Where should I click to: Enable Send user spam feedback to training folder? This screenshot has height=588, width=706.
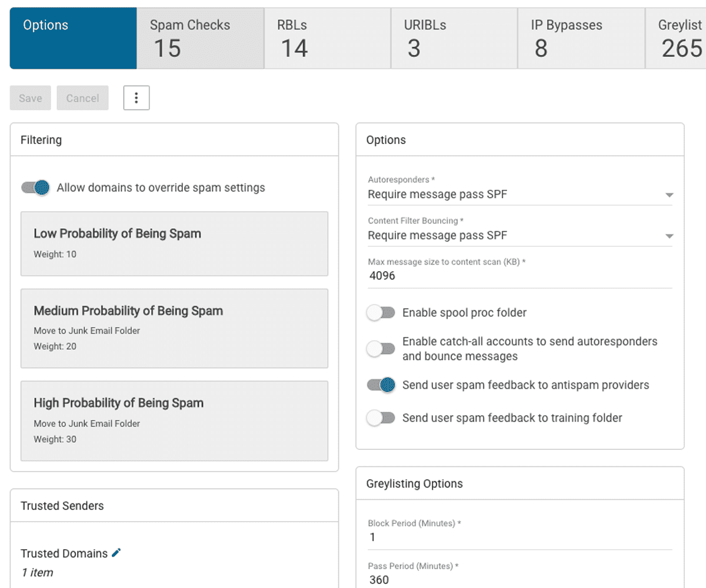coord(381,418)
